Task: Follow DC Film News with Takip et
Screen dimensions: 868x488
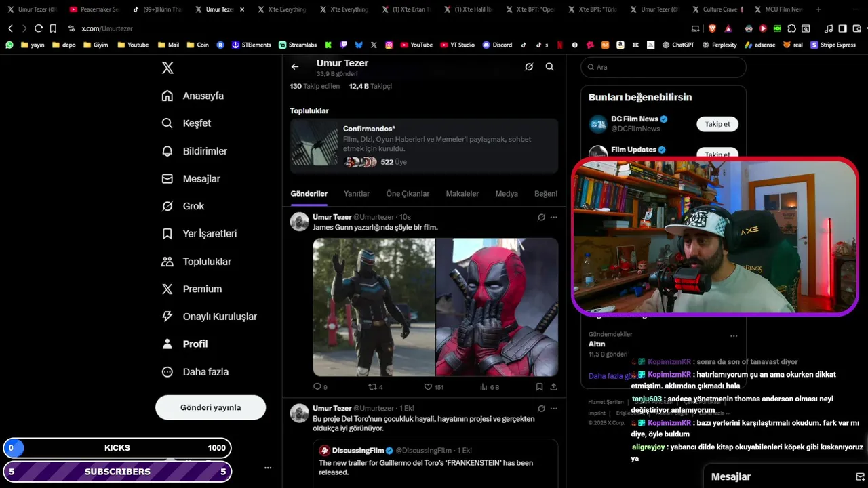Action: point(717,124)
